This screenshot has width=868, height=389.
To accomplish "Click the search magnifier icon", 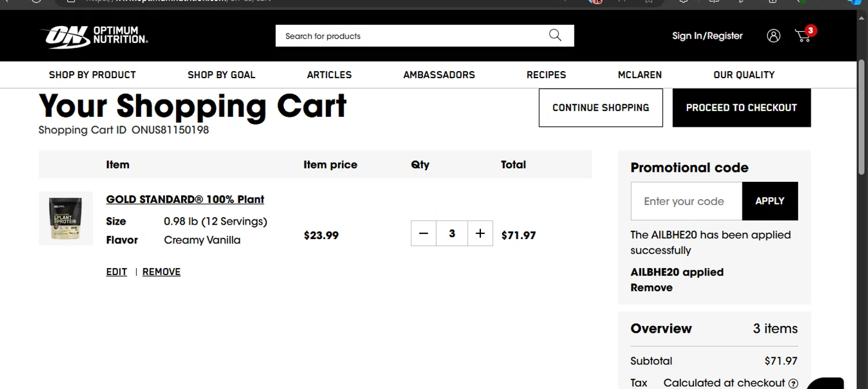I will [555, 35].
